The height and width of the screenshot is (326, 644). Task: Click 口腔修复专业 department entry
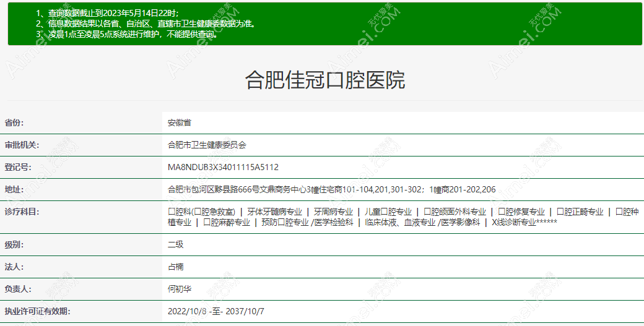coord(521,212)
